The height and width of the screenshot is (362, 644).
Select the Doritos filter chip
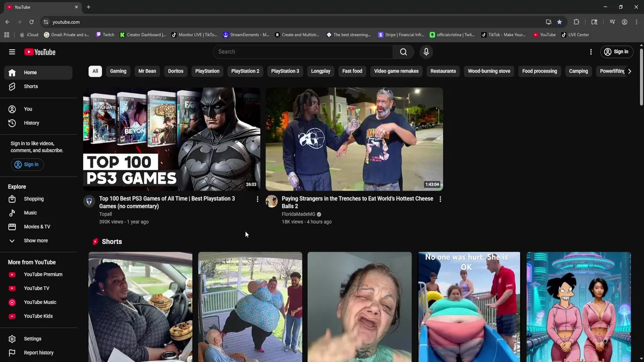[176, 71]
